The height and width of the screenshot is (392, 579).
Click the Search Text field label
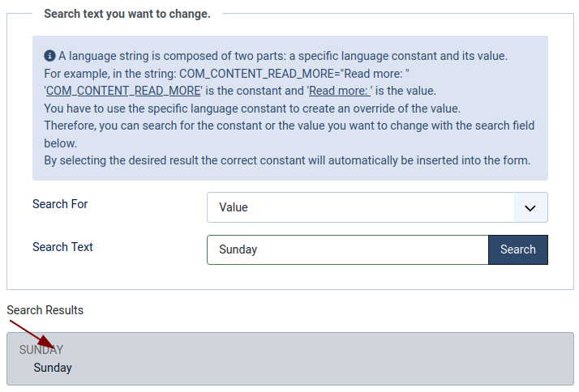(x=62, y=247)
